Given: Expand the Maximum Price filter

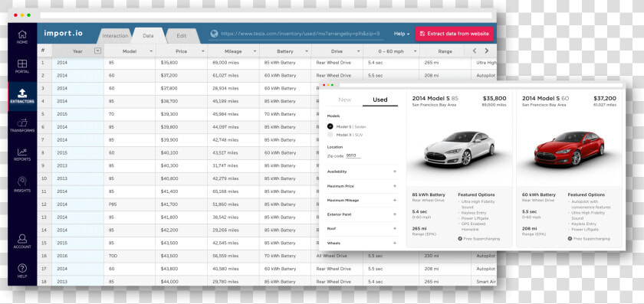Looking at the screenshot, I should tap(395, 186).
